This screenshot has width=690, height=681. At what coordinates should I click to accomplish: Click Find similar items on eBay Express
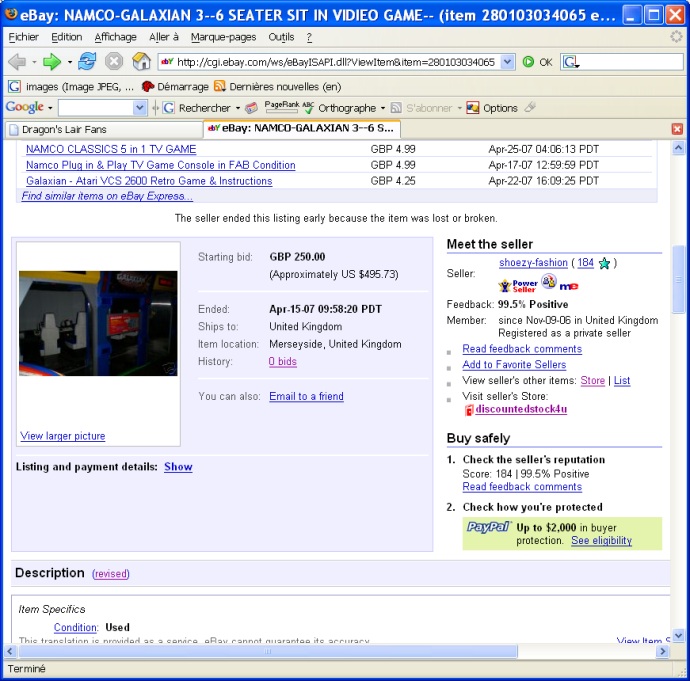(x=107, y=196)
